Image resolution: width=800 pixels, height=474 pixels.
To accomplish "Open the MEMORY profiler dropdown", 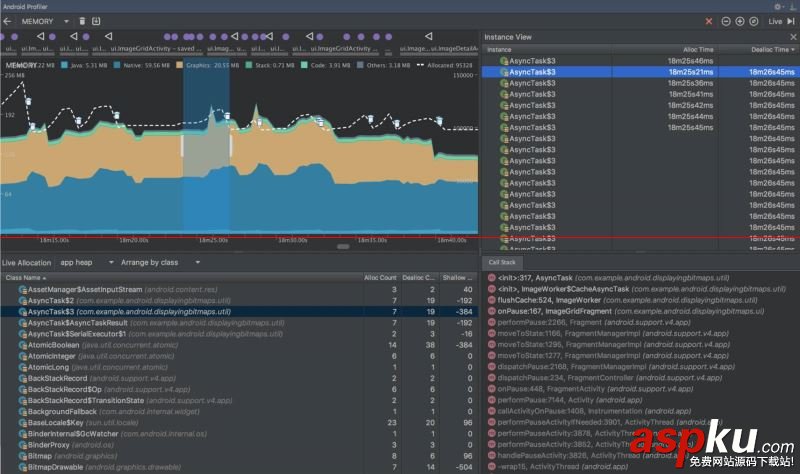I will [45, 21].
